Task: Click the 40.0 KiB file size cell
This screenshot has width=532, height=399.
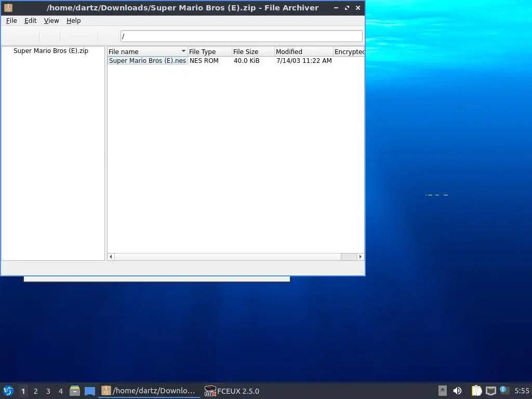Action: (x=246, y=61)
